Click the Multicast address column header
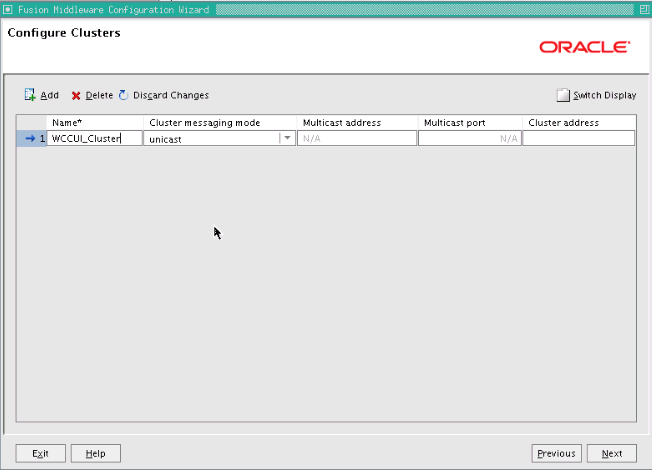The width and height of the screenshot is (652, 470). [x=342, y=123]
